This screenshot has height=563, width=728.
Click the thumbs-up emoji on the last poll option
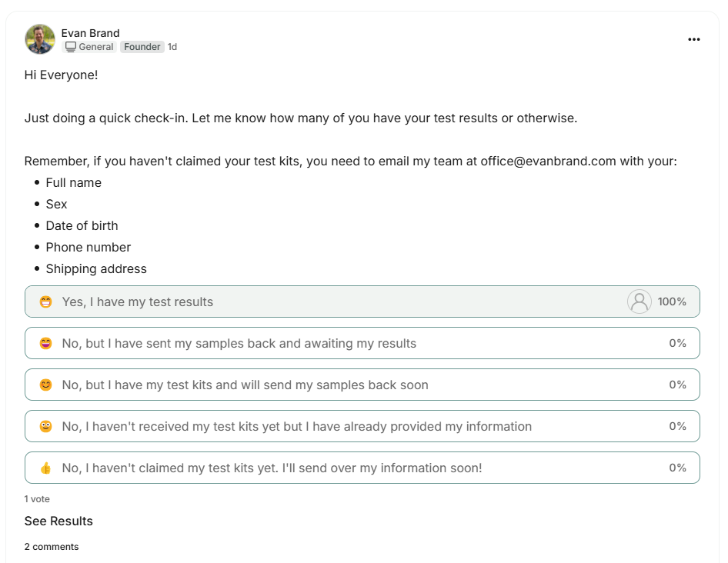tap(46, 468)
